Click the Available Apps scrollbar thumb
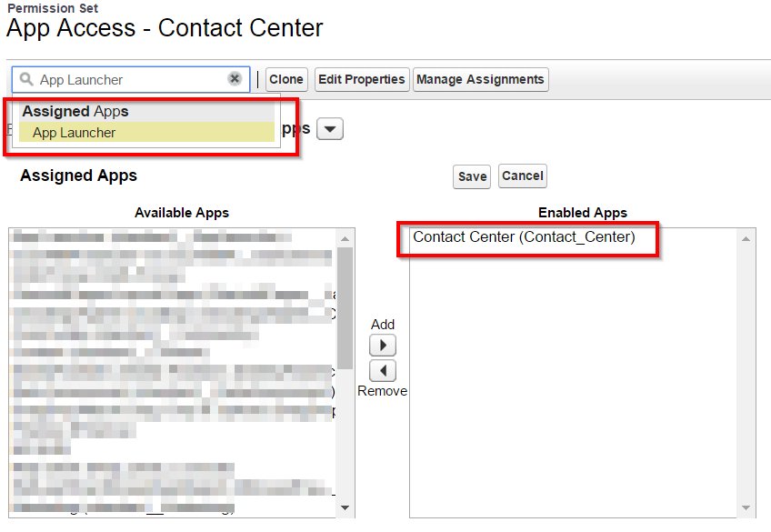771x532 pixels. pyautogui.click(x=345, y=307)
